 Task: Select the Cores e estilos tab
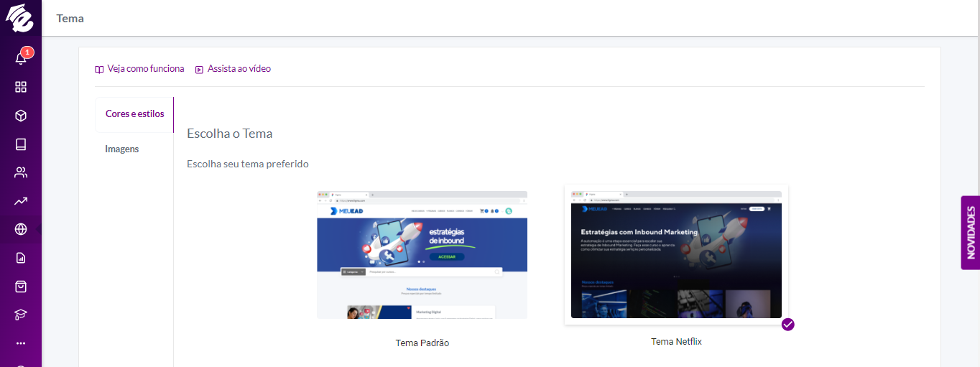pos(134,114)
